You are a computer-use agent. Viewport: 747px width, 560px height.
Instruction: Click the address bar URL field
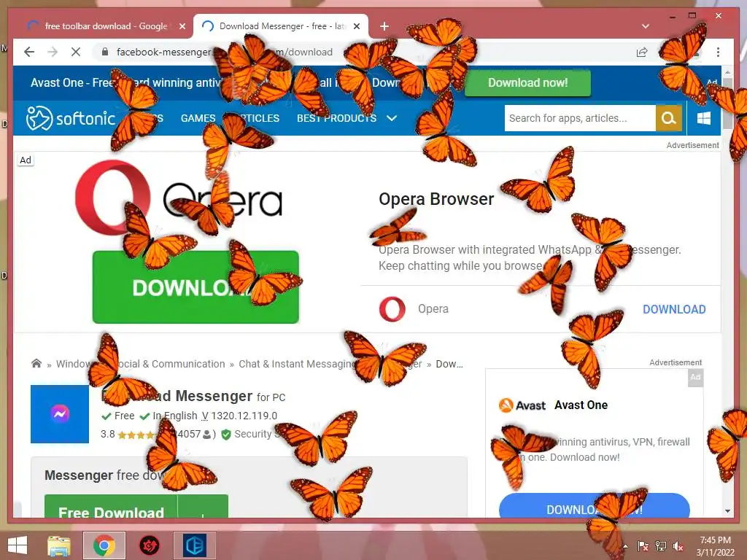(362, 52)
